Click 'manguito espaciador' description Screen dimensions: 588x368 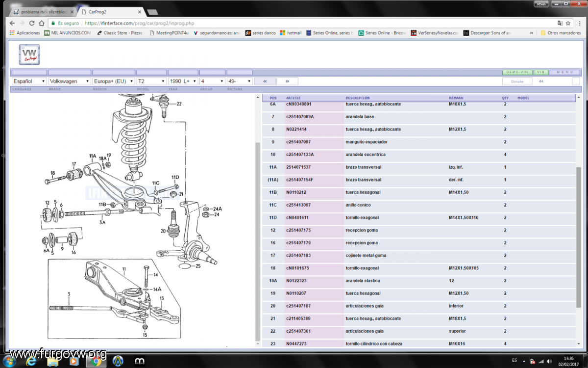pyautogui.click(x=367, y=142)
